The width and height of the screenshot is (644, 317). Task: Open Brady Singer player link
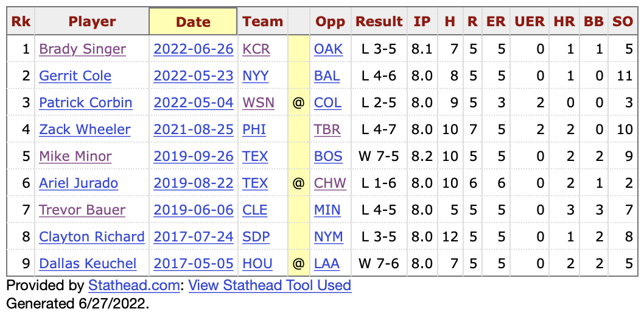tap(82, 49)
